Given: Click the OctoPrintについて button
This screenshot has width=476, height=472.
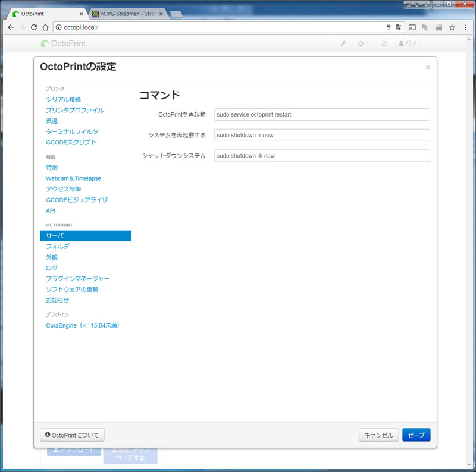Looking at the screenshot, I should click(72, 435).
